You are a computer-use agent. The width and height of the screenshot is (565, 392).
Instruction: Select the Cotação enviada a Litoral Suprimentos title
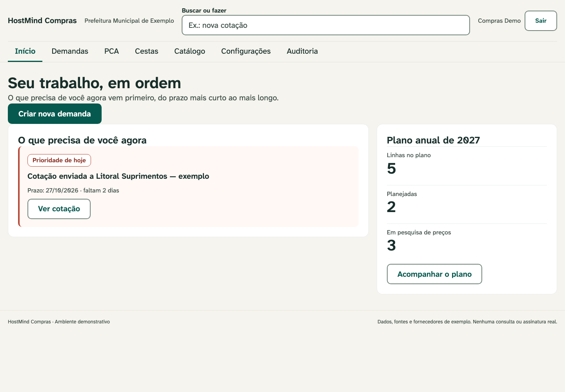pyautogui.click(x=118, y=176)
